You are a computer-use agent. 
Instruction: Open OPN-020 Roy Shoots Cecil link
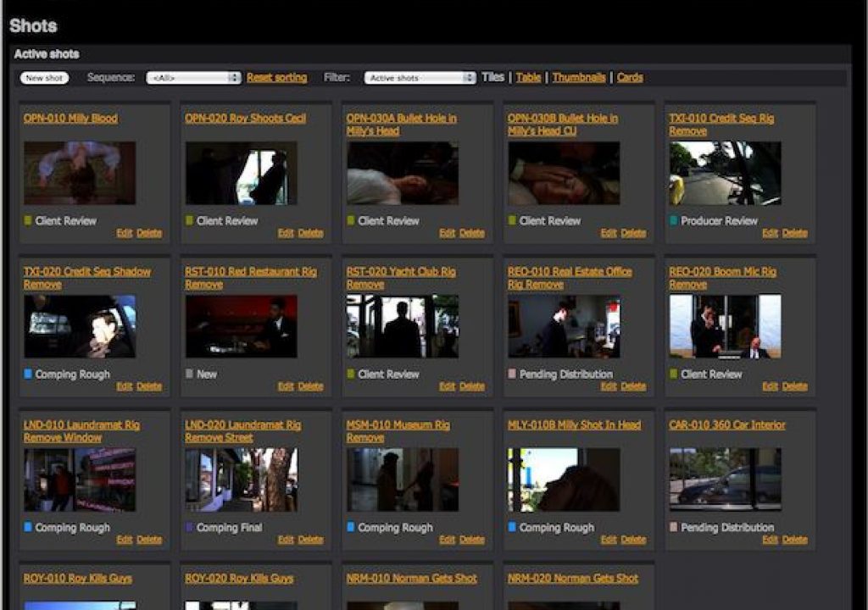[245, 118]
